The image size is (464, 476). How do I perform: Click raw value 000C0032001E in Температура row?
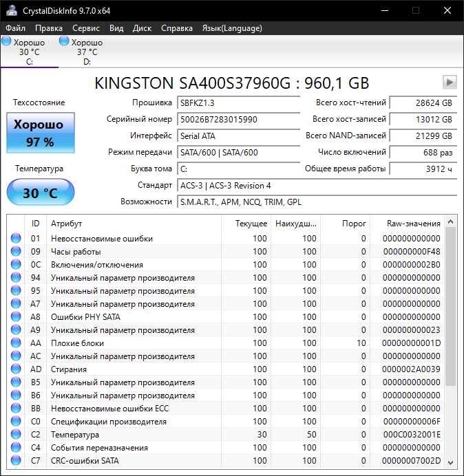(412, 435)
